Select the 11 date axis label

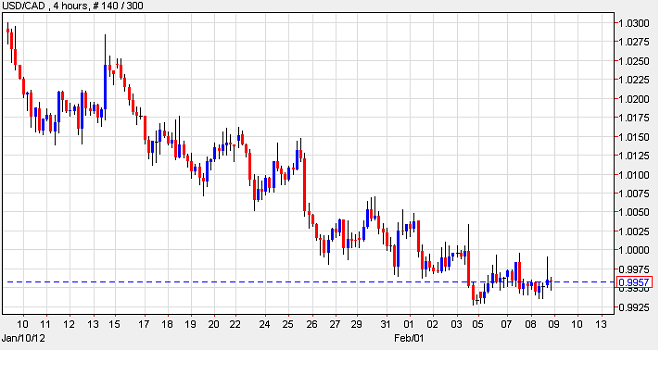pos(45,325)
